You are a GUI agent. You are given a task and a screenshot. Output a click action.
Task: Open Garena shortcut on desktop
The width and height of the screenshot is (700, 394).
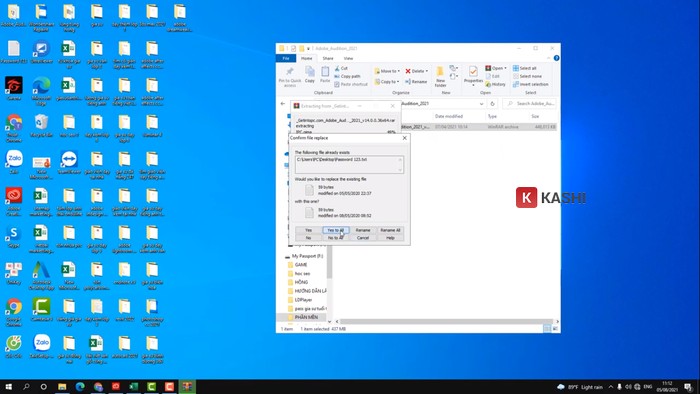pyautogui.click(x=14, y=88)
